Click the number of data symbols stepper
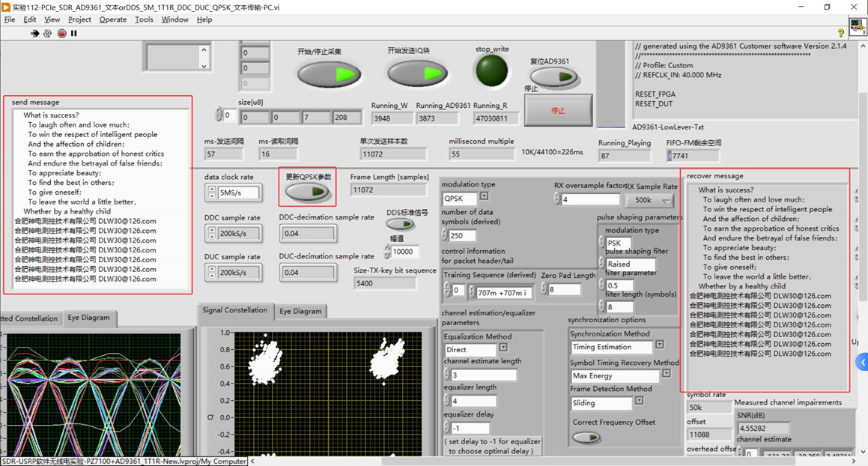Screen dimensions: 868x466 (444, 235)
